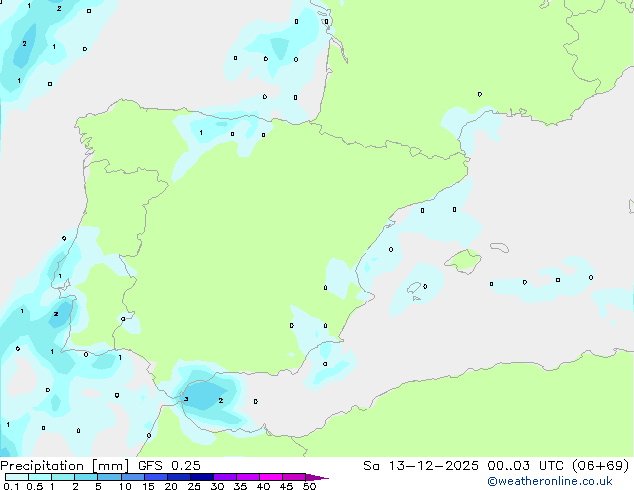Click the 45–50 mm legend color swatch
634x490 pixels.
point(294,477)
